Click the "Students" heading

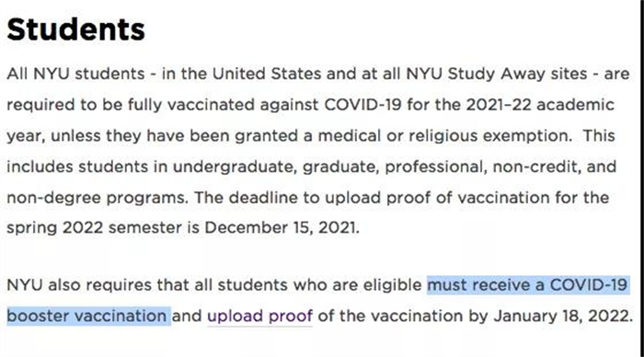(x=76, y=29)
